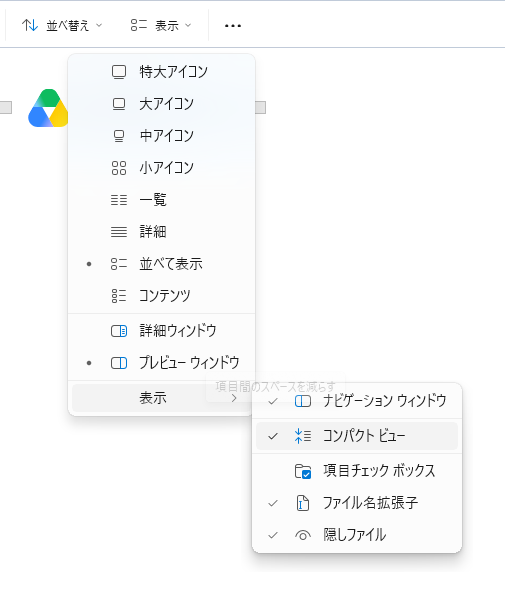Image resolution: width=505 pixels, height=594 pixels.
Task: Choose the 大アイコン layout icon
Action: click(x=119, y=103)
